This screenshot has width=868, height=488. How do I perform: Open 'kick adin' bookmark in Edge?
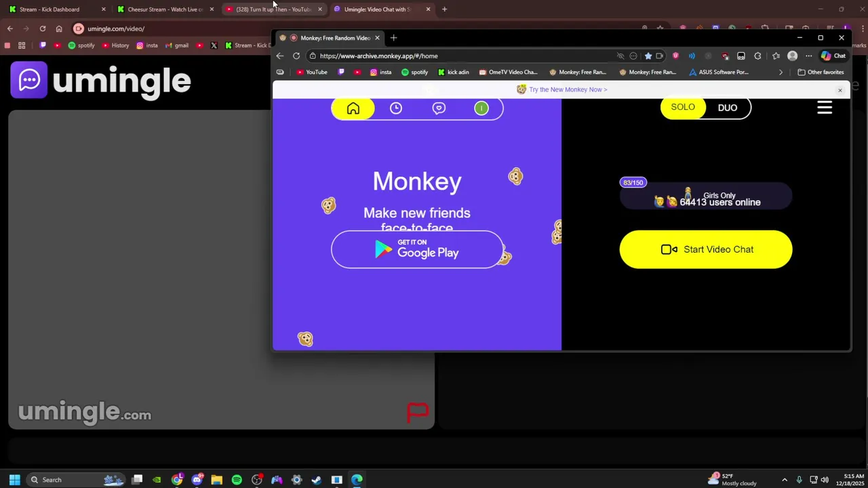click(453, 72)
